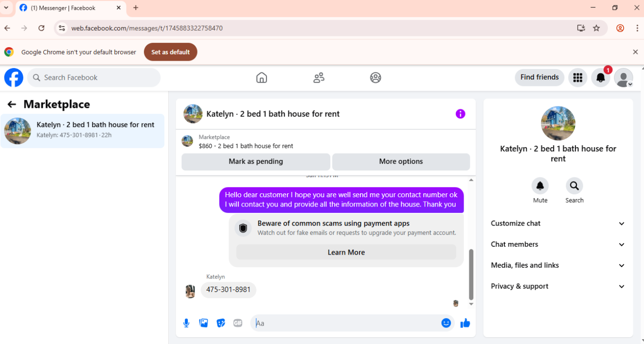View site information icon in address bar
644x344 pixels.
pos(62,28)
